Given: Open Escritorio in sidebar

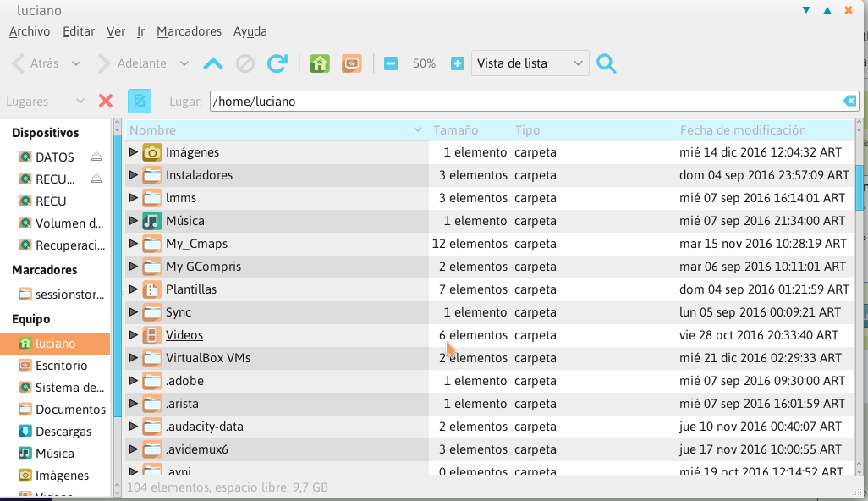Looking at the screenshot, I should [x=53, y=366].
